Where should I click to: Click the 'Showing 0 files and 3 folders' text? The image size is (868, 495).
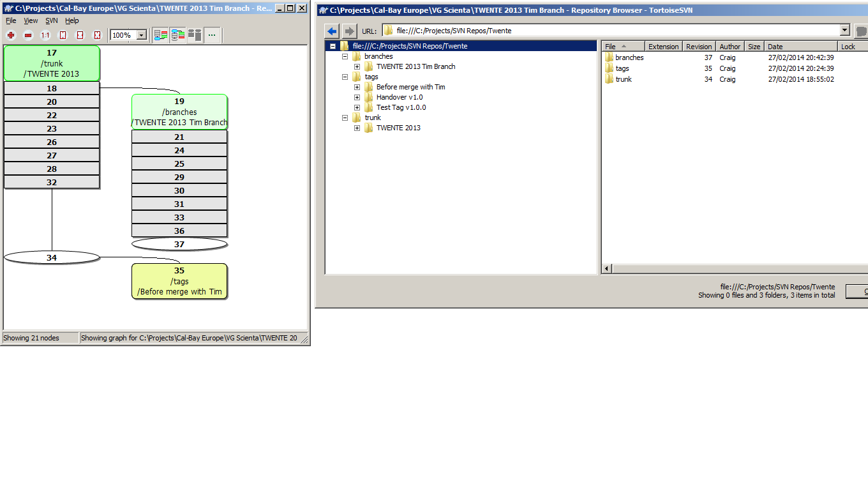767,295
